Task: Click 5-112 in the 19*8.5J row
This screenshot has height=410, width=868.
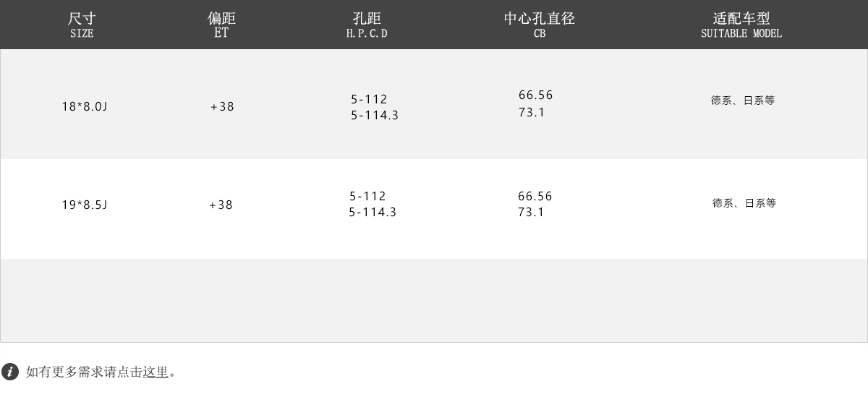Action: point(368,197)
